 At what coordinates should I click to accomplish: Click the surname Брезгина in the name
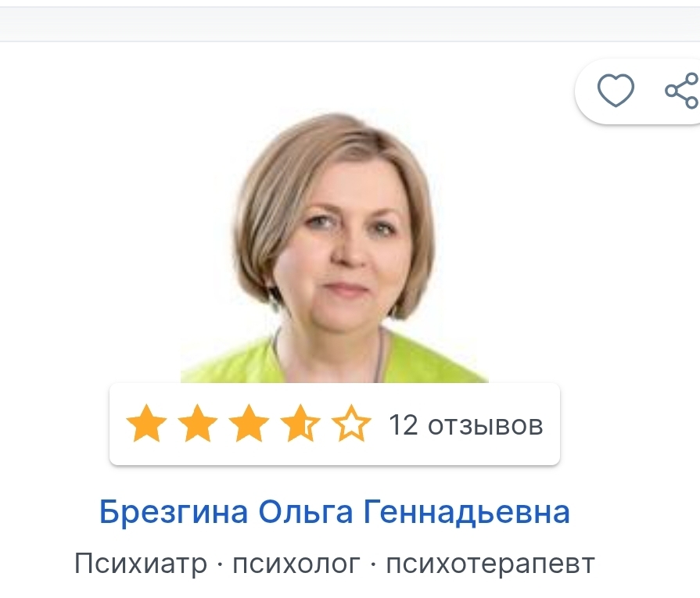[x=174, y=512]
